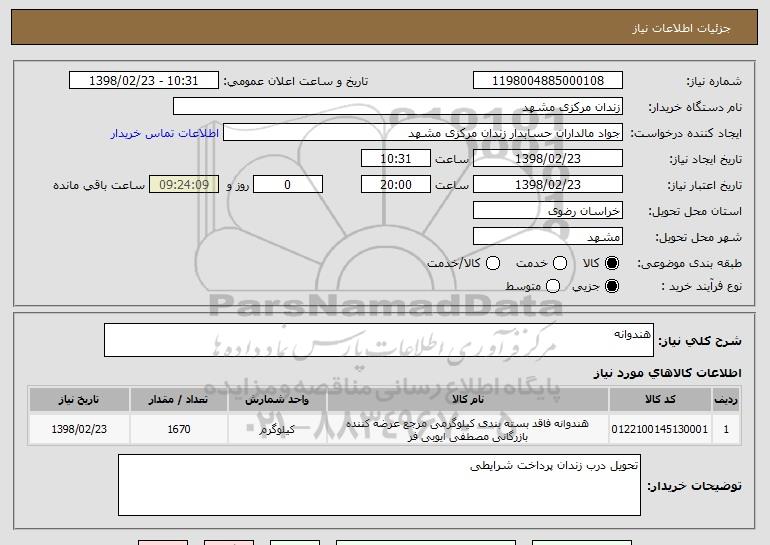This screenshot has width=770, height=545.
Task: Click the ردیف column header
Action: point(726,400)
